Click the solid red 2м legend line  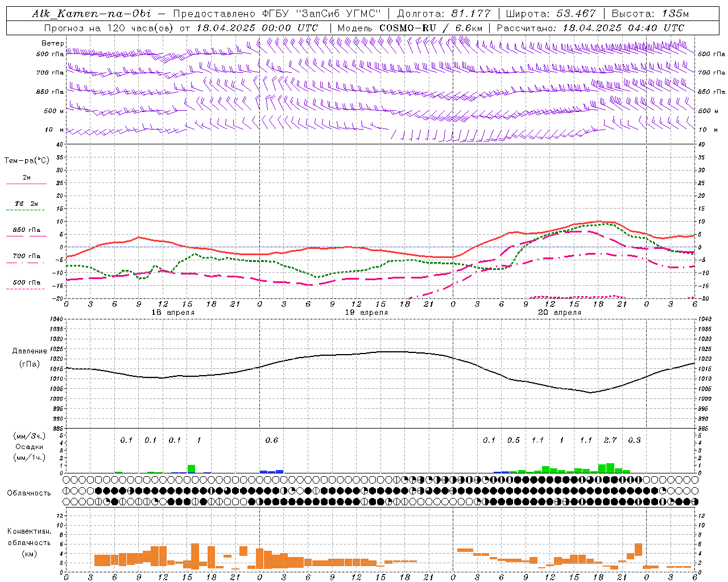(x=26, y=184)
